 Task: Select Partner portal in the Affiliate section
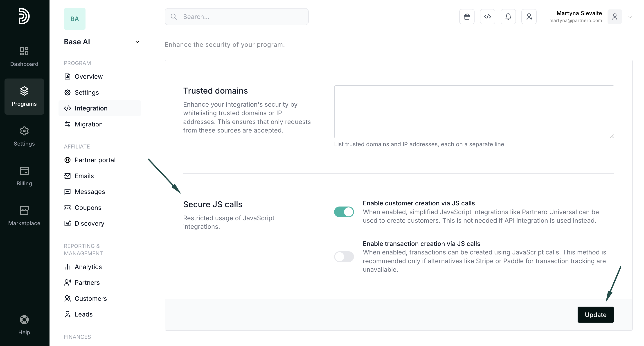(95, 160)
